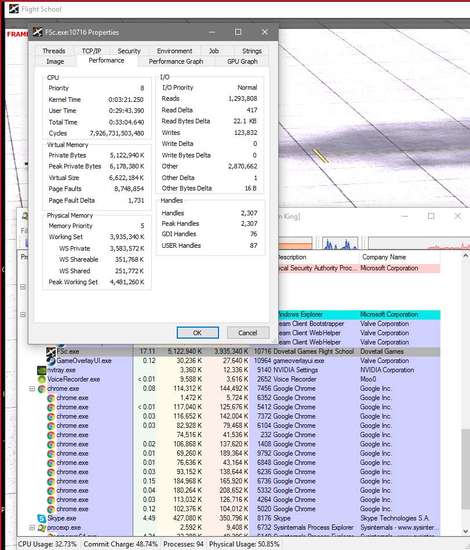Collapse the chrome.exe process tree
The width and height of the screenshot is (470, 550).
pos(32,389)
